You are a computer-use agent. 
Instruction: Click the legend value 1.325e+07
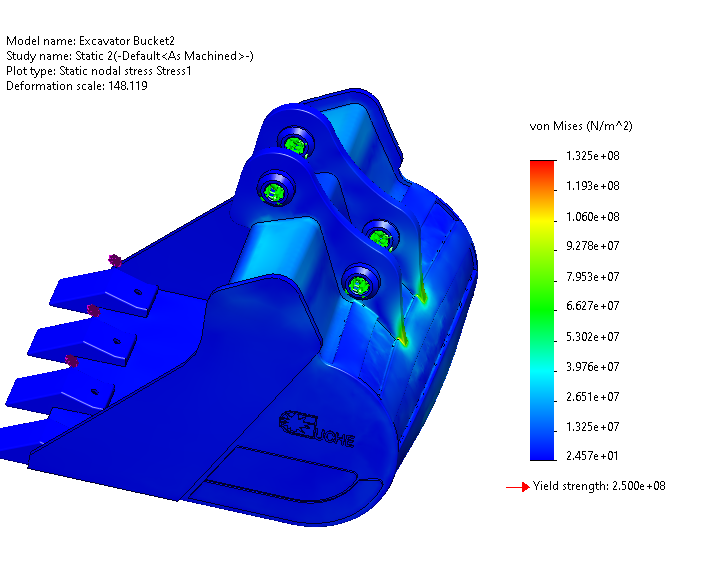593,427
